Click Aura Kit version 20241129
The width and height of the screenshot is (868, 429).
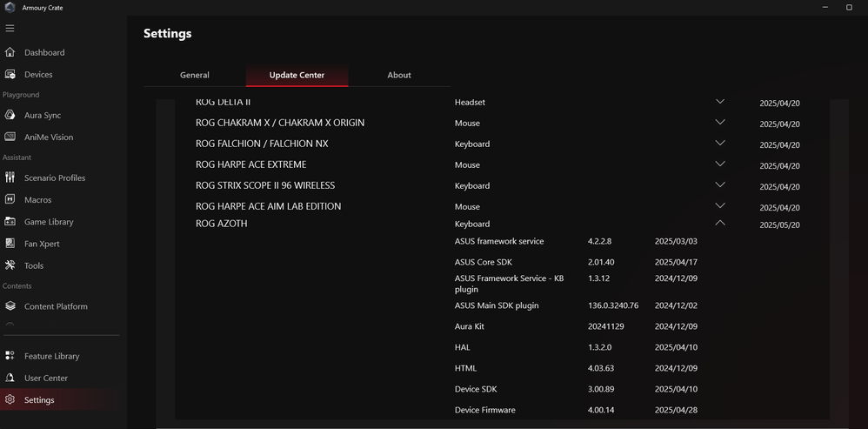[x=606, y=326]
